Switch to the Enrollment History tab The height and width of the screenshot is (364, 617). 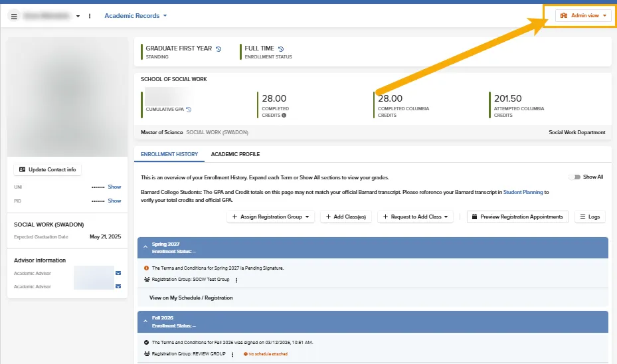pos(169,154)
